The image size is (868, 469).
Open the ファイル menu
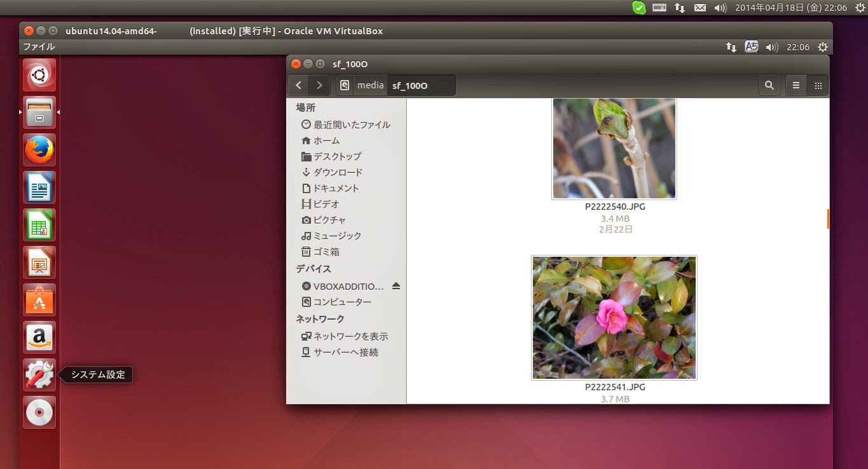[39, 47]
